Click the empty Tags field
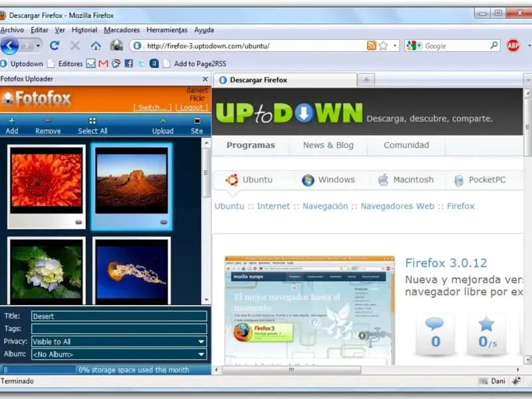Viewport: 532px width, 399px height. point(119,329)
